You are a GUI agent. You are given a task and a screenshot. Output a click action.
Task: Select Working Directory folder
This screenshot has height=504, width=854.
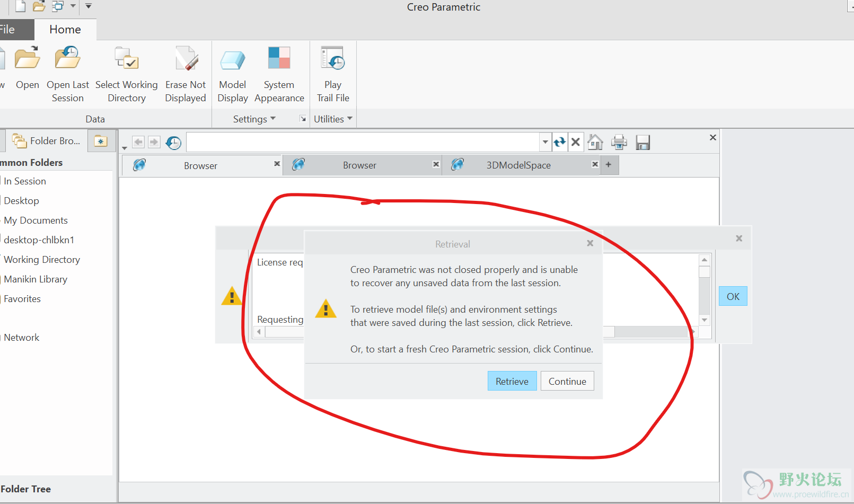point(42,260)
